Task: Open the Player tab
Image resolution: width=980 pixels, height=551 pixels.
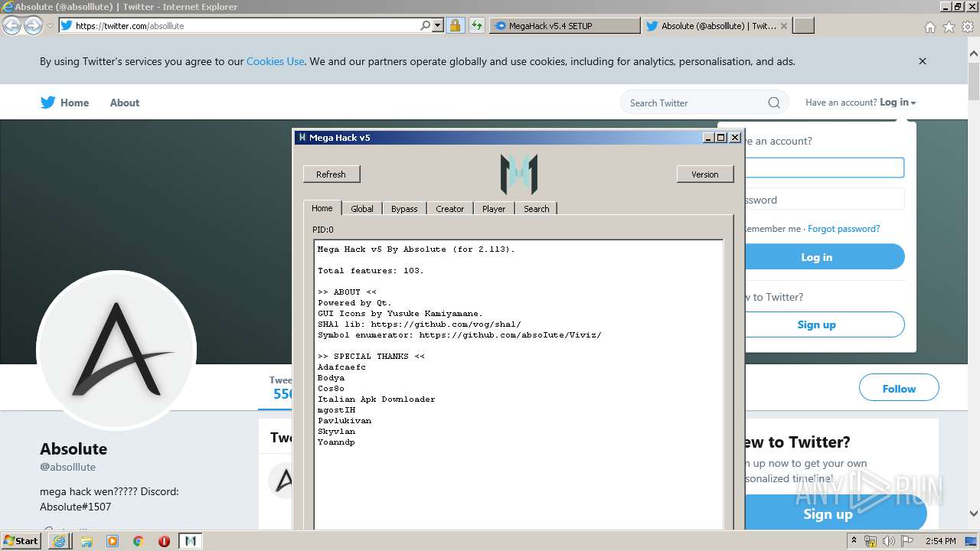Action: point(494,208)
